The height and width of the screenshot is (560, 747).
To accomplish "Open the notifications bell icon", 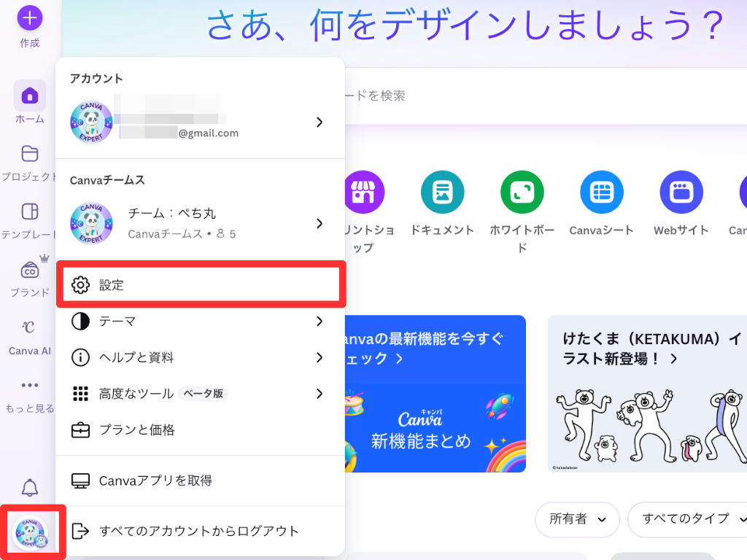I will [x=29, y=488].
